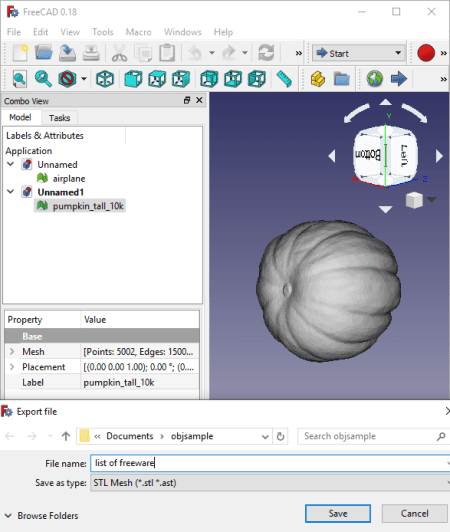Screen dimensions: 450x532
Task: Click the Save document icon
Action: coord(67,53)
